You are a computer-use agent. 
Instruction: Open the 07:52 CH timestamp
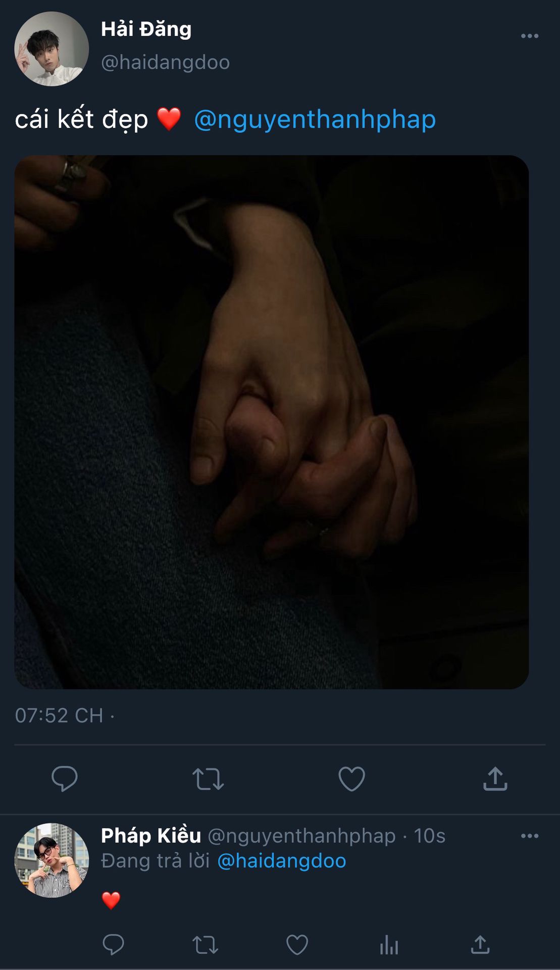pyautogui.click(x=59, y=715)
